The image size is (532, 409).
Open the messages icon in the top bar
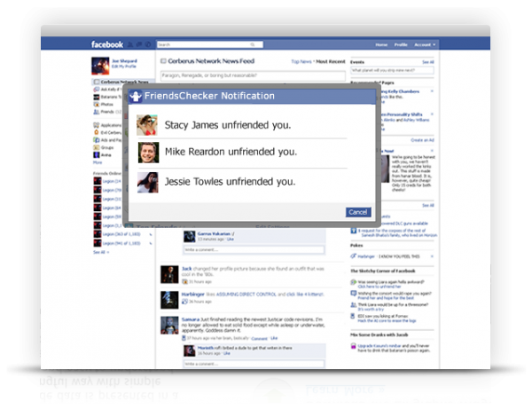(139, 44)
